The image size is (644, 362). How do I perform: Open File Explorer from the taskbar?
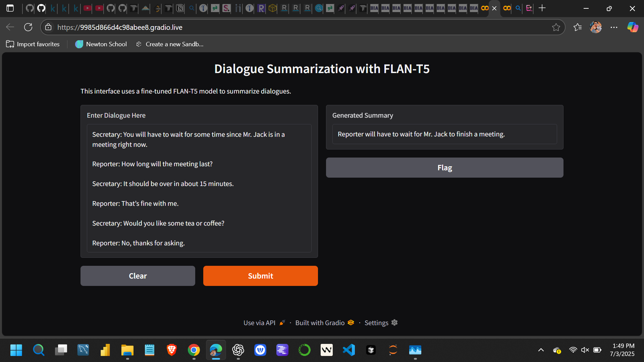click(x=127, y=350)
